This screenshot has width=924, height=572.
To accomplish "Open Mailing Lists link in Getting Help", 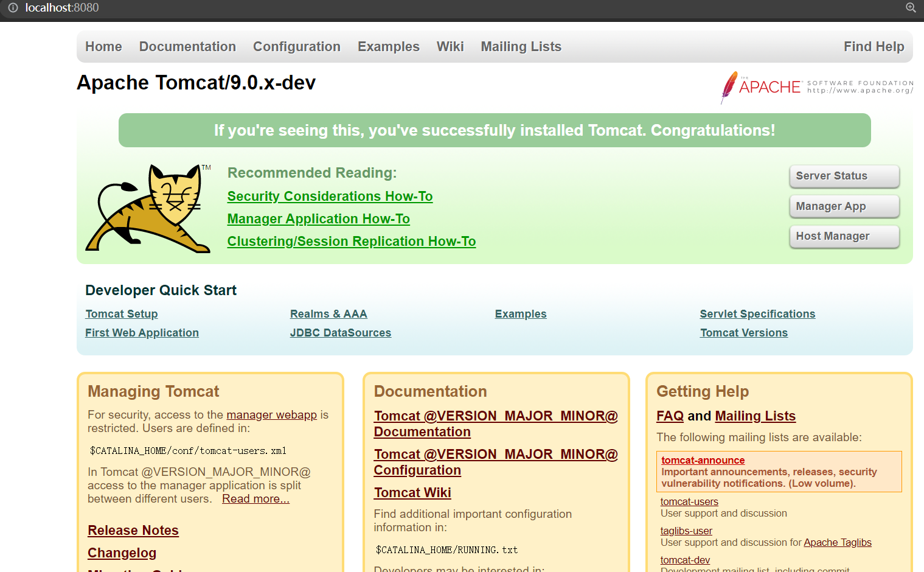I will (x=756, y=416).
